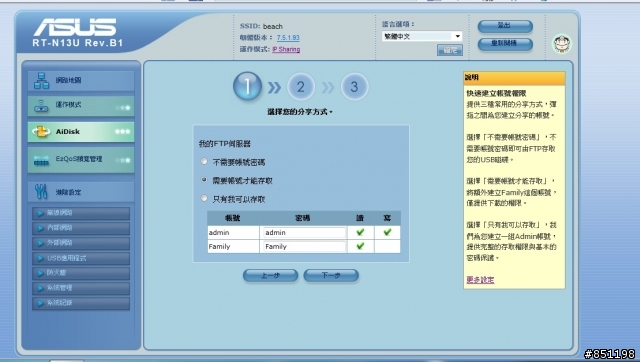This screenshot has width=640, height=362.
Task: Expand the 系統管理 submenu
Action: coord(81,288)
